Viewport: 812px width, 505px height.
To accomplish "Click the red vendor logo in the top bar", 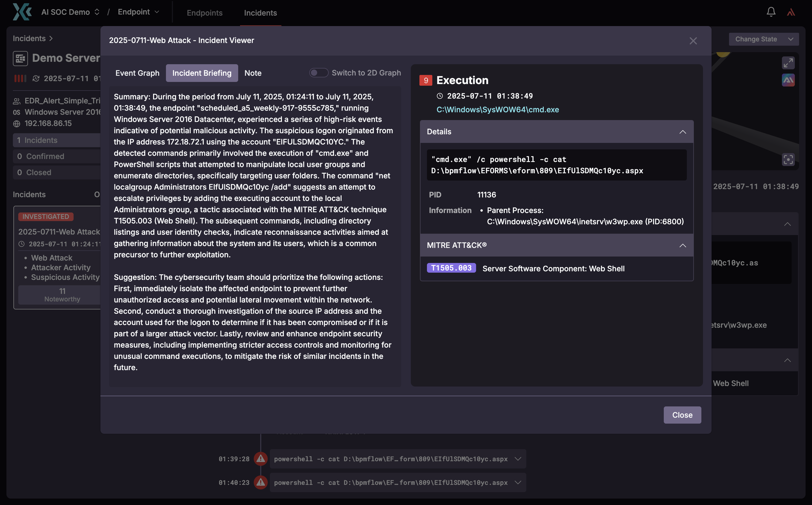I will [792, 12].
